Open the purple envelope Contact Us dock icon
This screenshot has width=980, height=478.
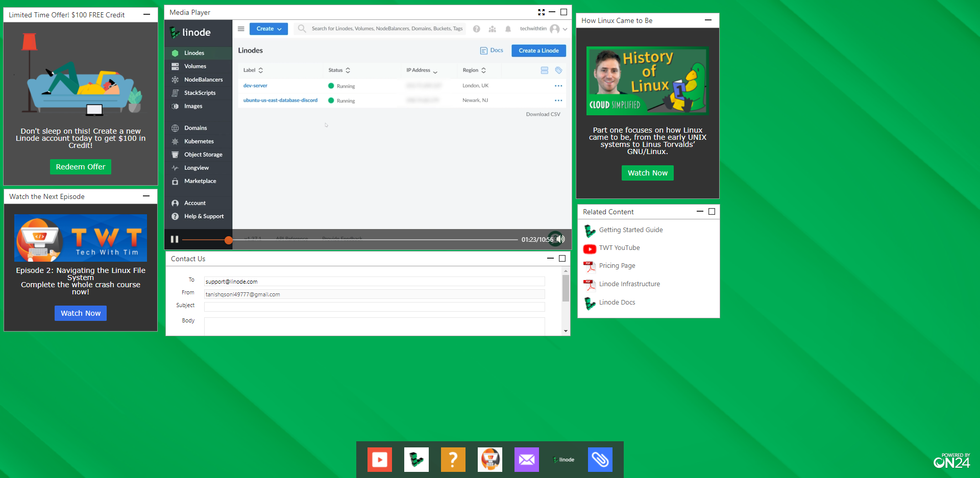coord(527,460)
